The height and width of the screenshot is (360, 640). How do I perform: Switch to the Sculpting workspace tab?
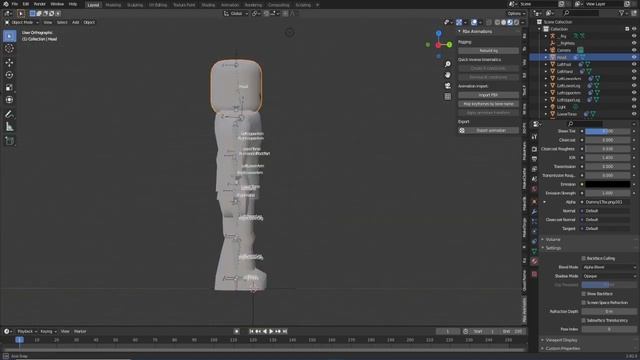[135, 5]
